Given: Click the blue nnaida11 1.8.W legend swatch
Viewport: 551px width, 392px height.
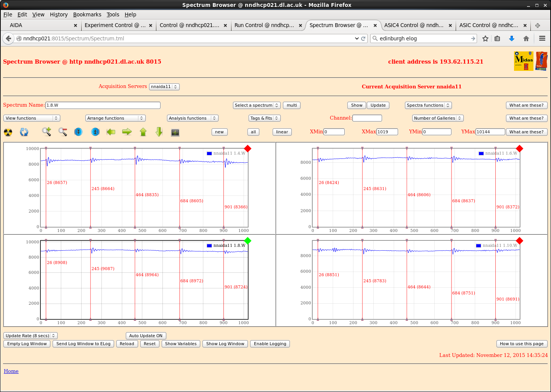Looking at the screenshot, I should (x=209, y=246).
